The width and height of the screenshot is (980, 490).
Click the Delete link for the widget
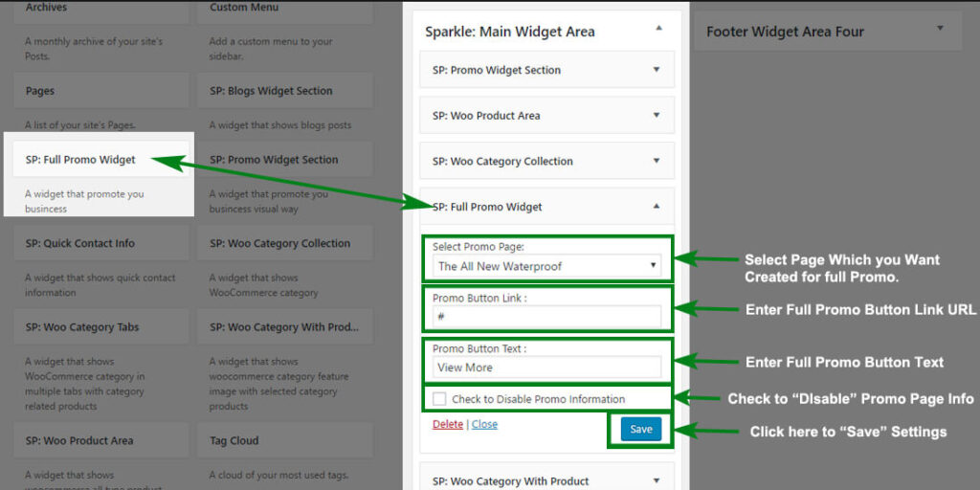pos(447,424)
